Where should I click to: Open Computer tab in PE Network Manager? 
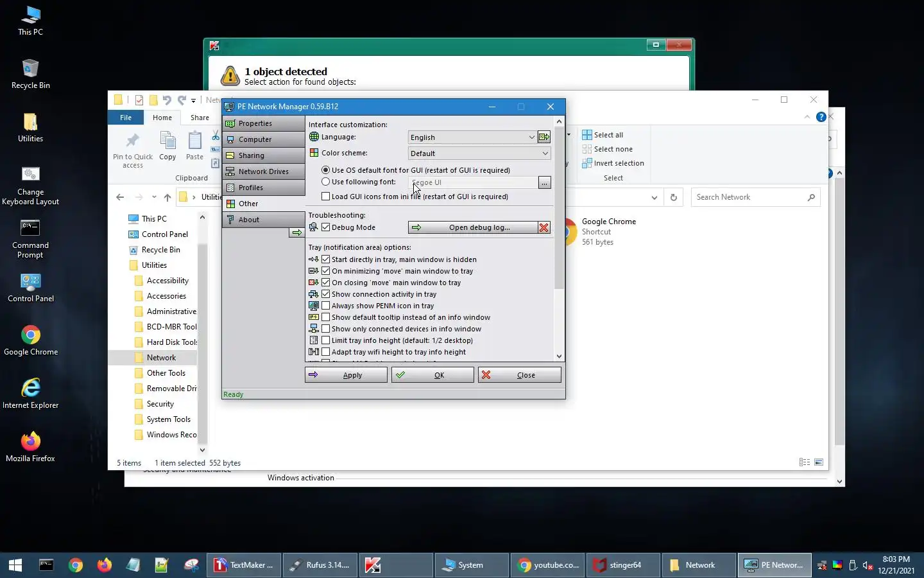point(264,139)
